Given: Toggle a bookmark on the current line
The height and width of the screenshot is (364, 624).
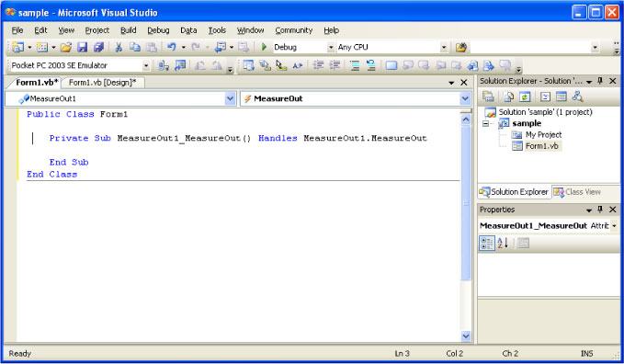Looking at the screenshot, I should click(x=391, y=65).
